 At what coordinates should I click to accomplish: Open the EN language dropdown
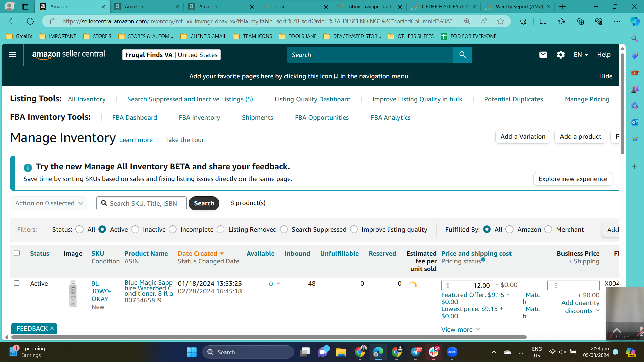(581, 55)
